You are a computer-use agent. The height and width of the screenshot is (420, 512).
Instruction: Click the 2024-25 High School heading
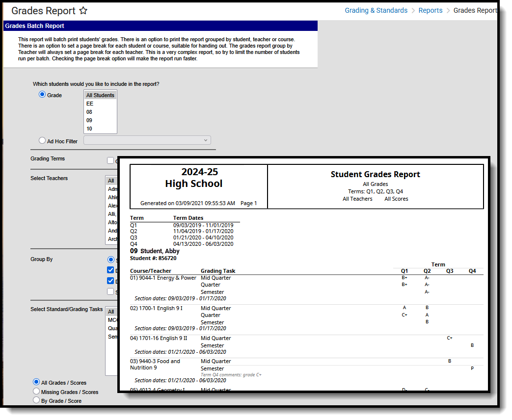[194, 178]
